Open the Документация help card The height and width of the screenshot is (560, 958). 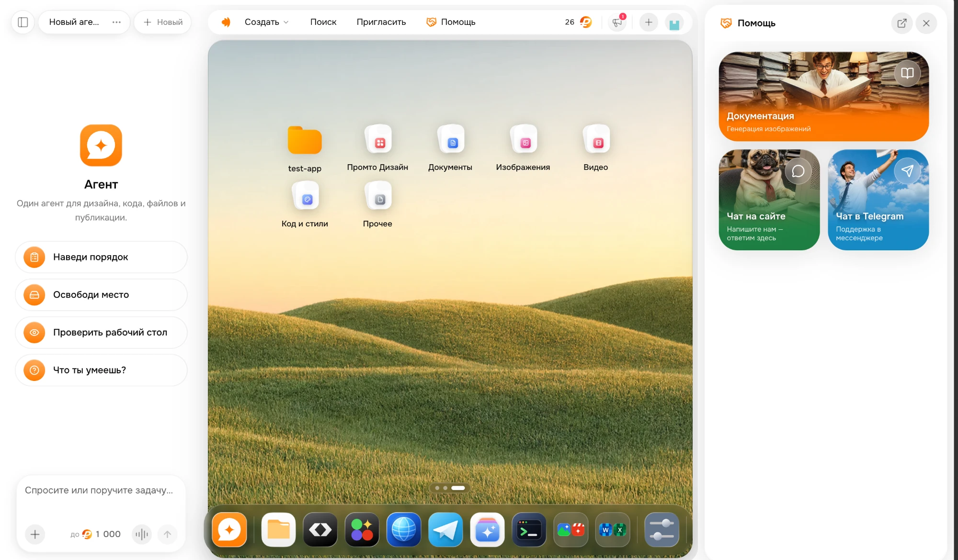824,96
